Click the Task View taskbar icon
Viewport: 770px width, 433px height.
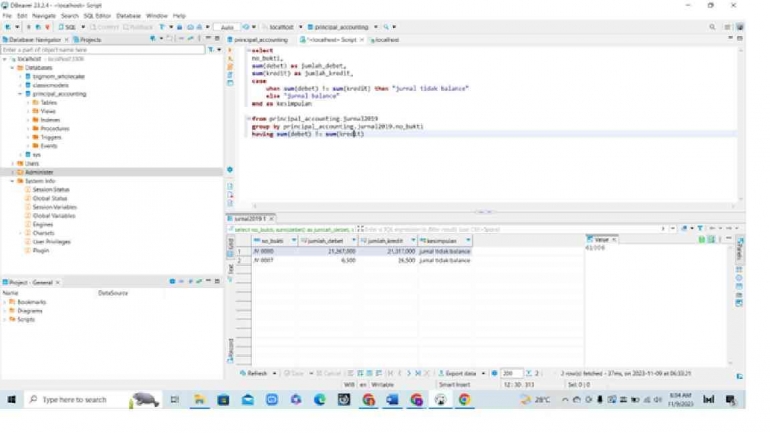174,400
